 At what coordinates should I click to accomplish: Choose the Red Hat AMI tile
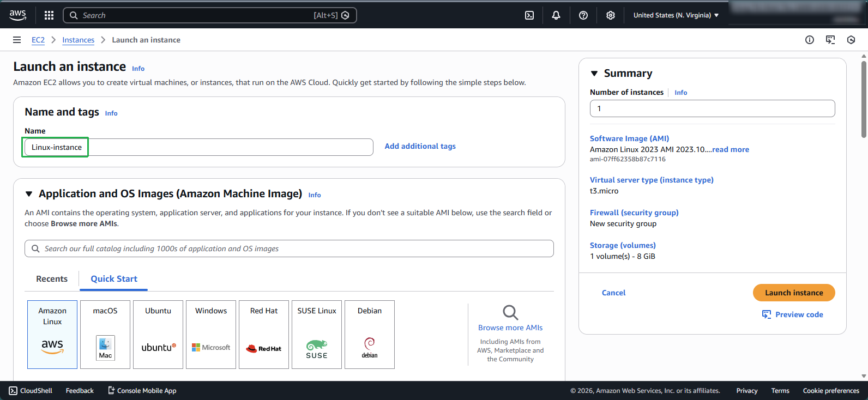[264, 334]
